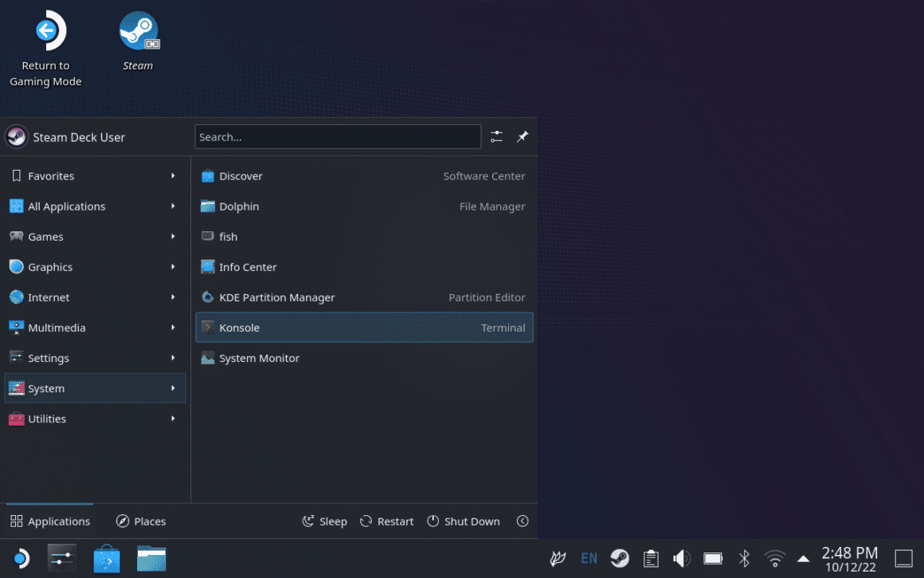The height and width of the screenshot is (578, 924).
Task: Open the volume control tray icon
Action: pos(682,558)
